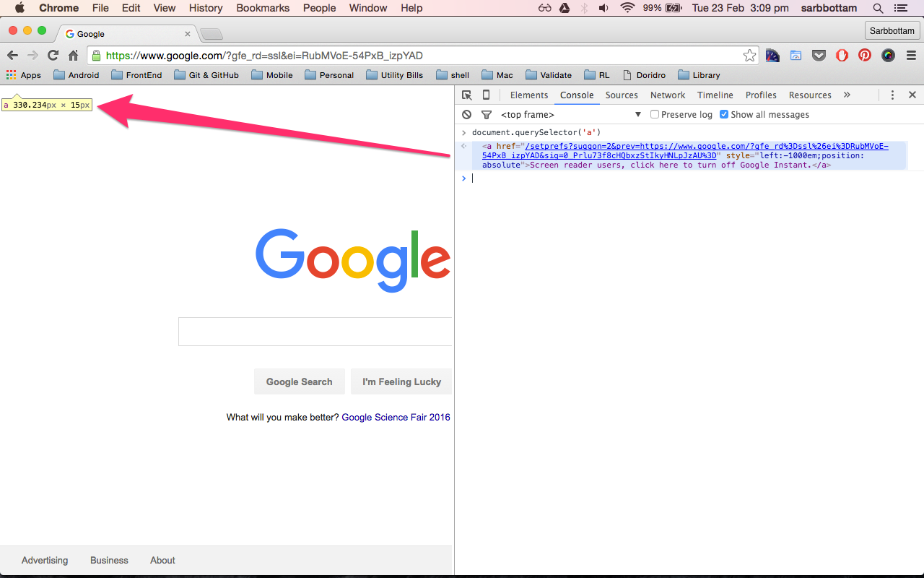The height and width of the screenshot is (578, 924).
Task: Click the setprefs href link in console
Action: (686, 150)
